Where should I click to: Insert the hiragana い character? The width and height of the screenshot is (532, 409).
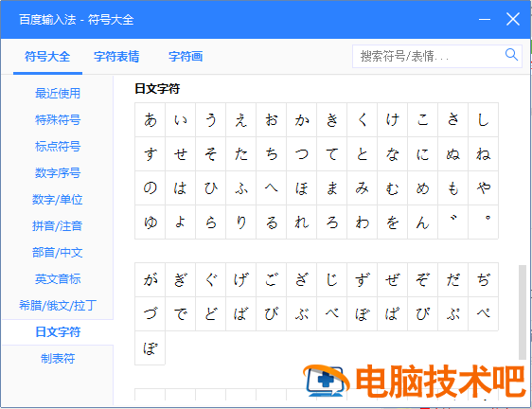(180, 120)
